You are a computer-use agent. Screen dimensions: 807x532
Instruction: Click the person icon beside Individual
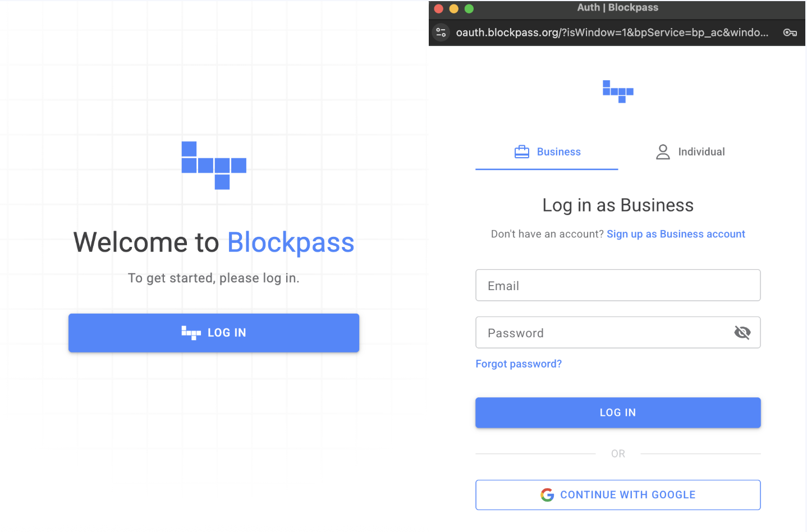point(663,152)
